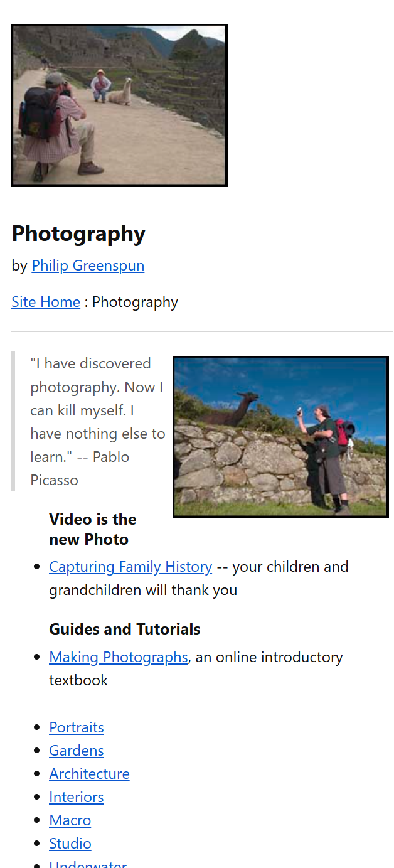Go to Site Home link
394x868 pixels.
tap(46, 302)
